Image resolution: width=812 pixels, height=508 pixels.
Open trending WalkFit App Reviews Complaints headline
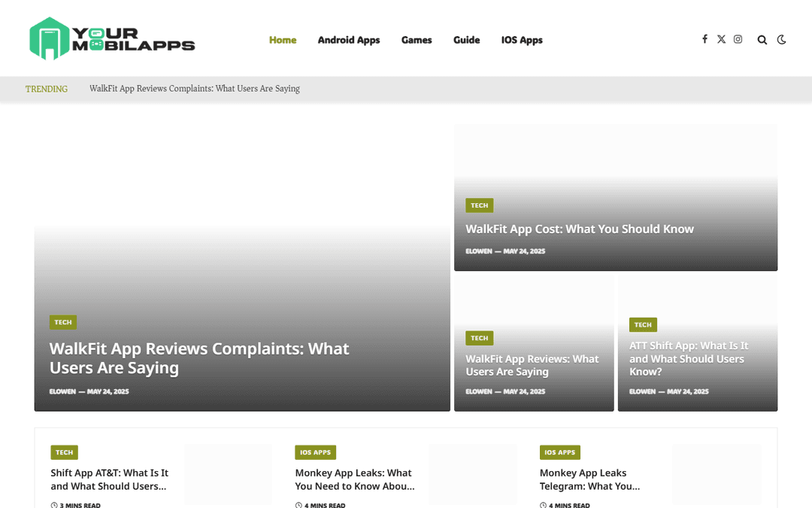[195, 89]
